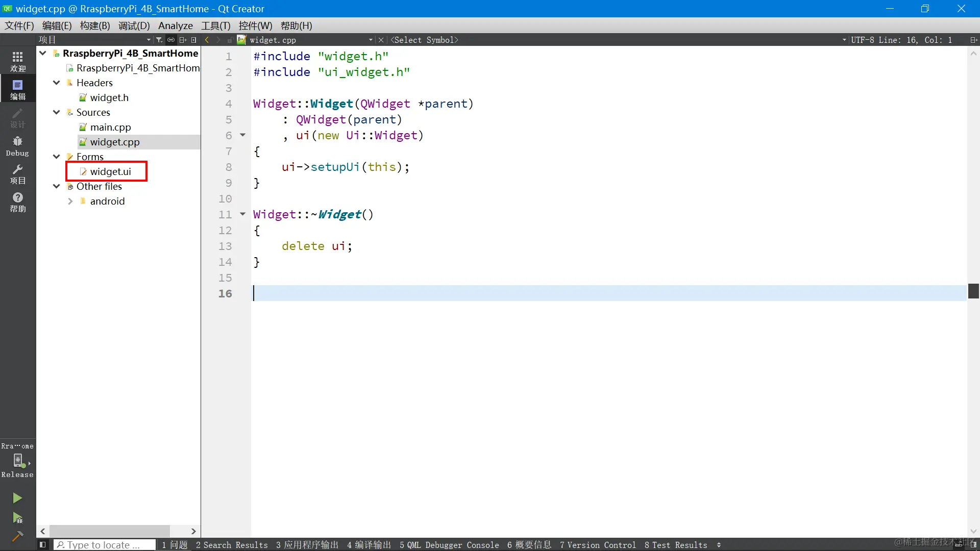
Task: Click the filter tree icon in project panel
Action: coord(159,40)
